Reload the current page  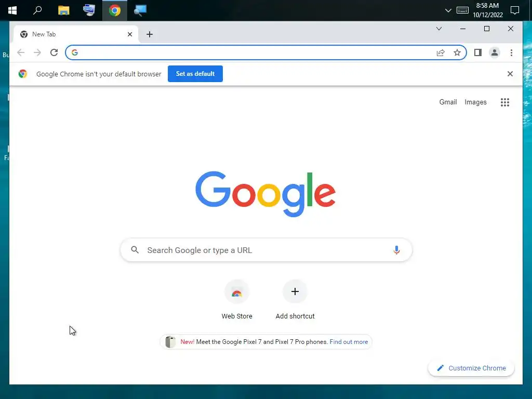(x=54, y=52)
